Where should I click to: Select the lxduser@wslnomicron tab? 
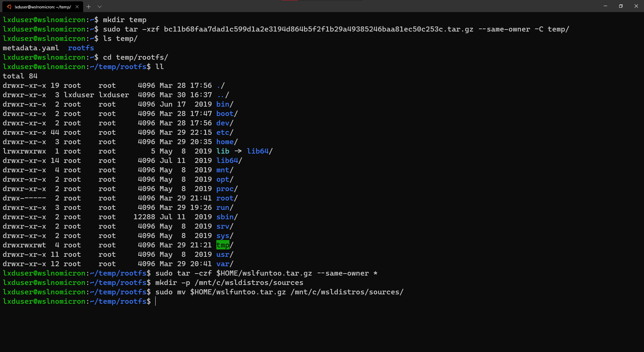43,7
